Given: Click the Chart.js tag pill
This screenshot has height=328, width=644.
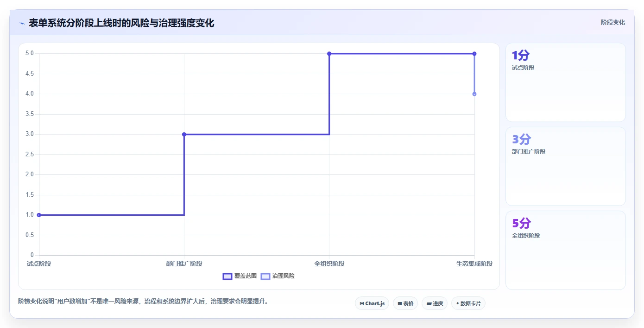Looking at the screenshot, I should click(372, 303).
